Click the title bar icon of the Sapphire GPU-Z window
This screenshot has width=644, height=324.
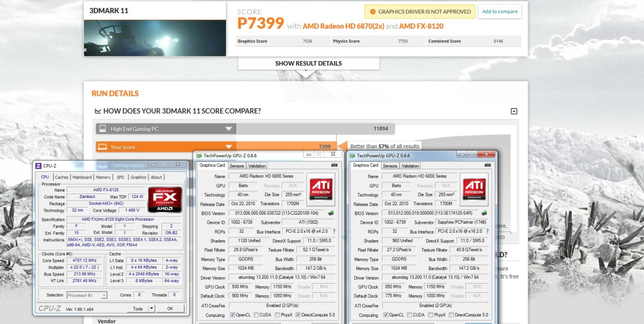pos(352,156)
